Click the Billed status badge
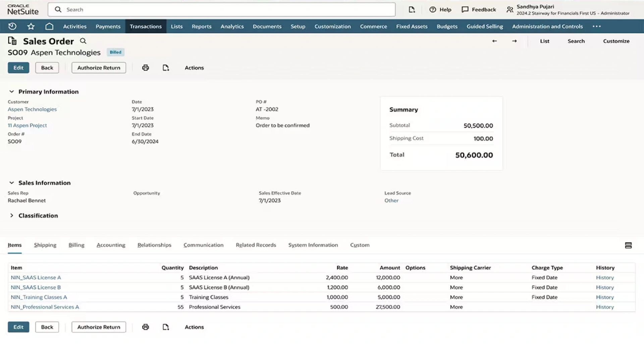Image resolution: width=644 pixels, height=346 pixels. point(115,52)
